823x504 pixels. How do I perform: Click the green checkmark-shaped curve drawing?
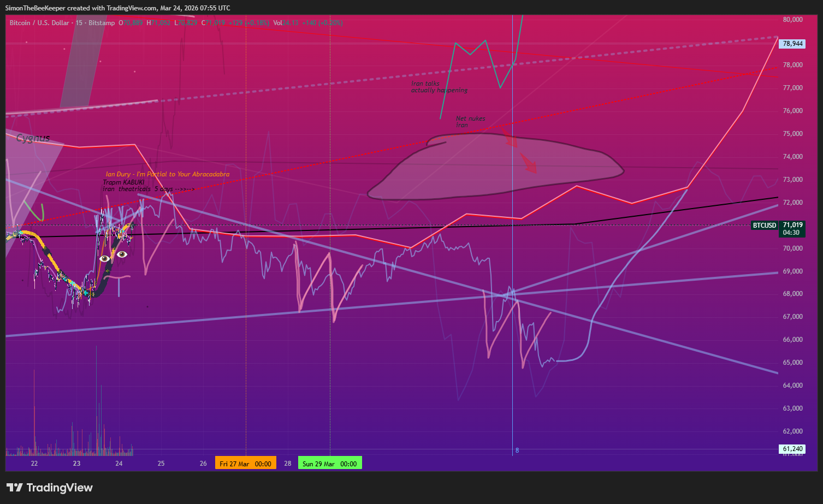click(x=35, y=212)
